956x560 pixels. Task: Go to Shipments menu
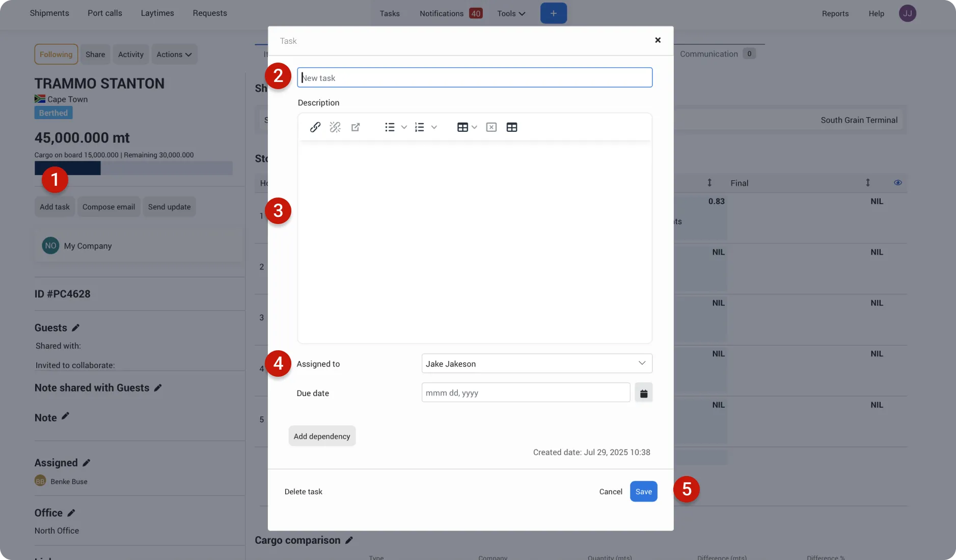(49, 13)
